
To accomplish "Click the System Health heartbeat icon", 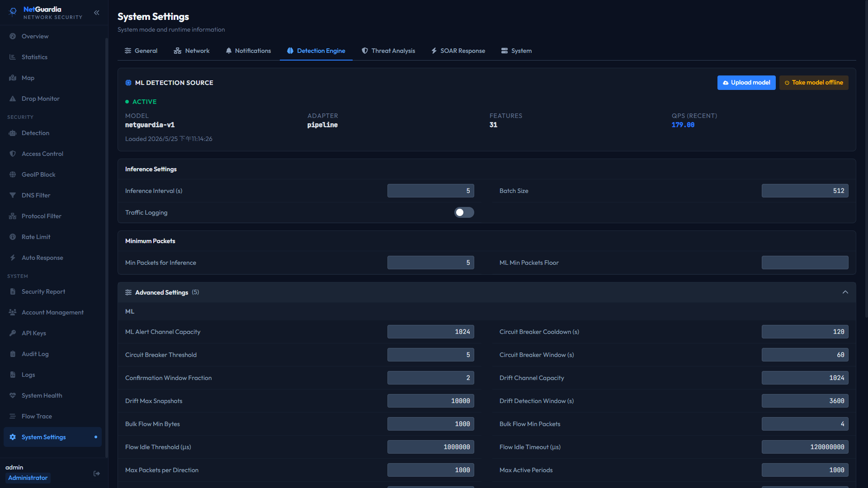I will tap(13, 395).
